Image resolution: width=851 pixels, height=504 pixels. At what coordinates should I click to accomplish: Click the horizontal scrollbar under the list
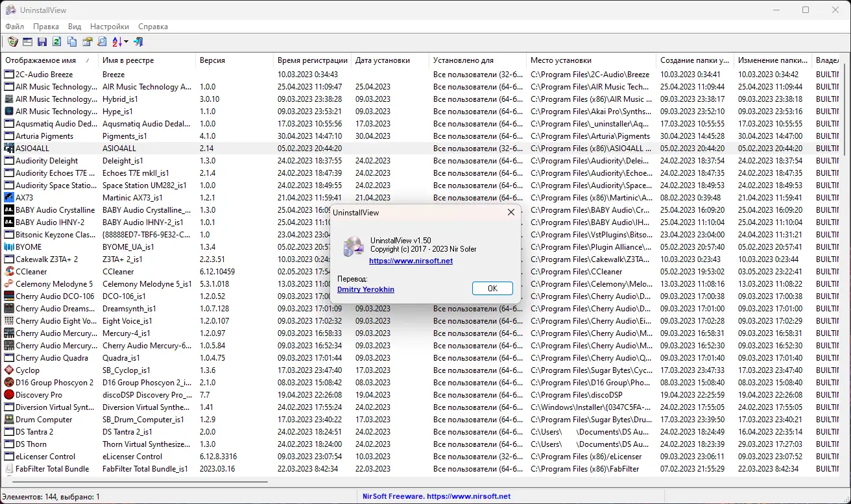coord(139,481)
